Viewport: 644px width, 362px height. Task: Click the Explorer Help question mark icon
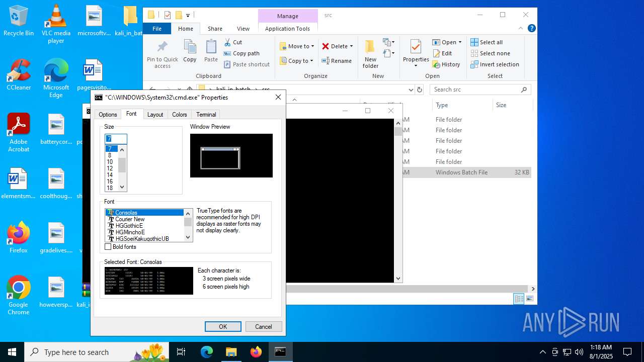531,29
